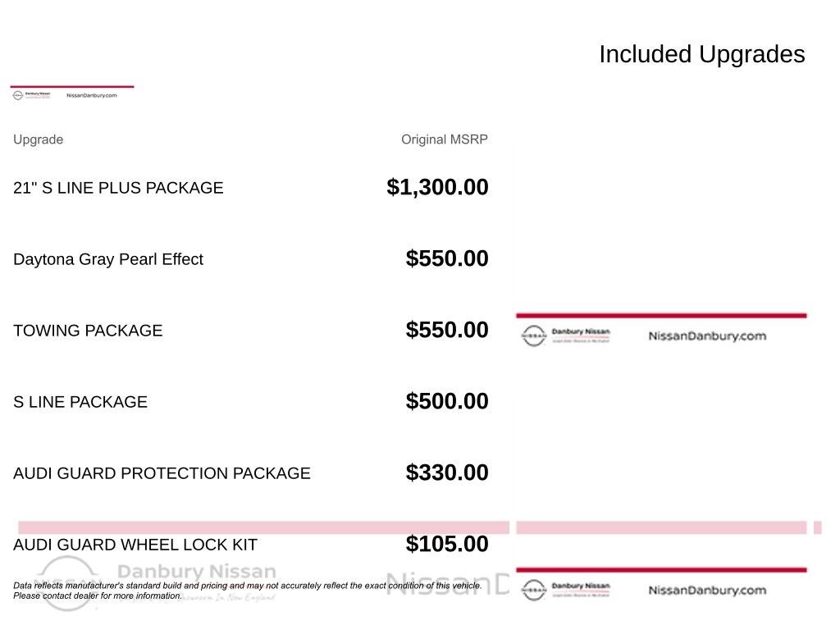Click the Nissan logo beside Towing Package row
The image size is (840, 630).
[x=533, y=336]
